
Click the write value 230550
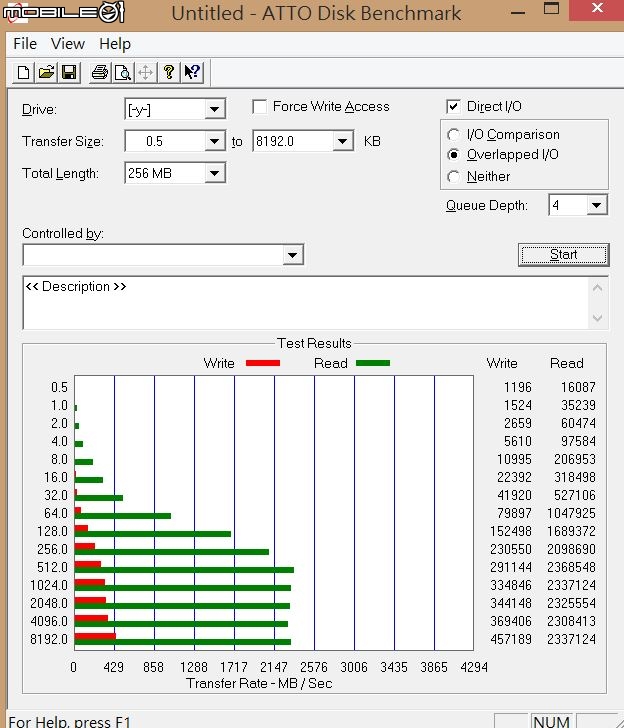[511, 549]
